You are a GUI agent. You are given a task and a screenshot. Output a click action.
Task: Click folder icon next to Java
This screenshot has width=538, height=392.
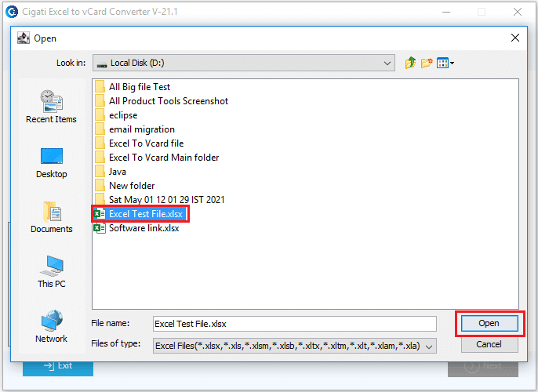pyautogui.click(x=100, y=171)
